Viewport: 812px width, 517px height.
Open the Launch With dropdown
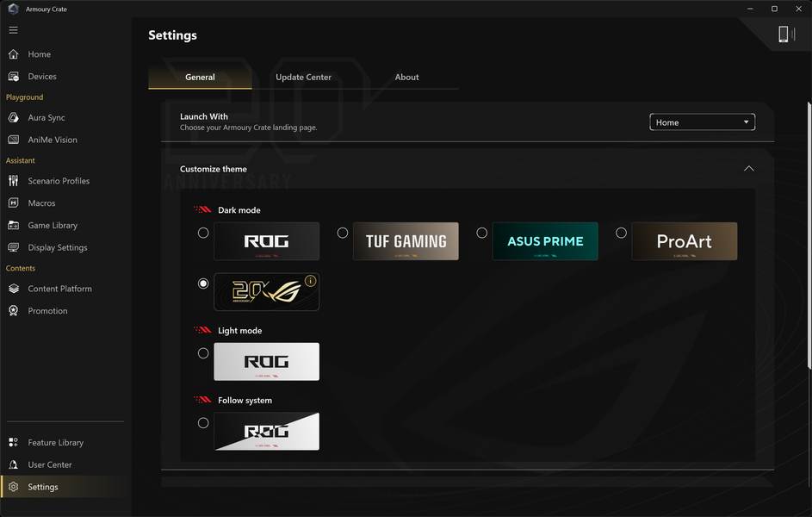(703, 122)
